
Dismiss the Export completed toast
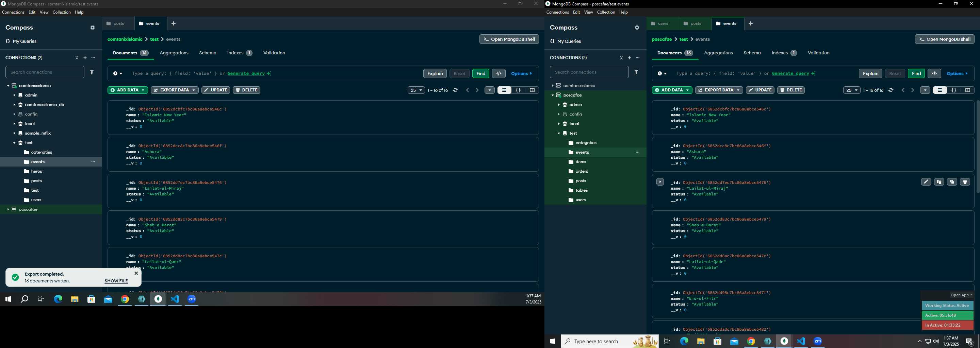[x=136, y=273]
